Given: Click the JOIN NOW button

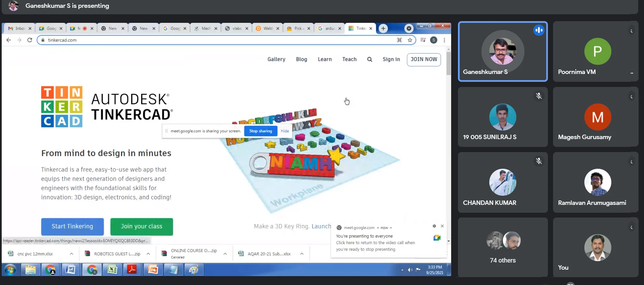Looking at the screenshot, I should coord(424,59).
